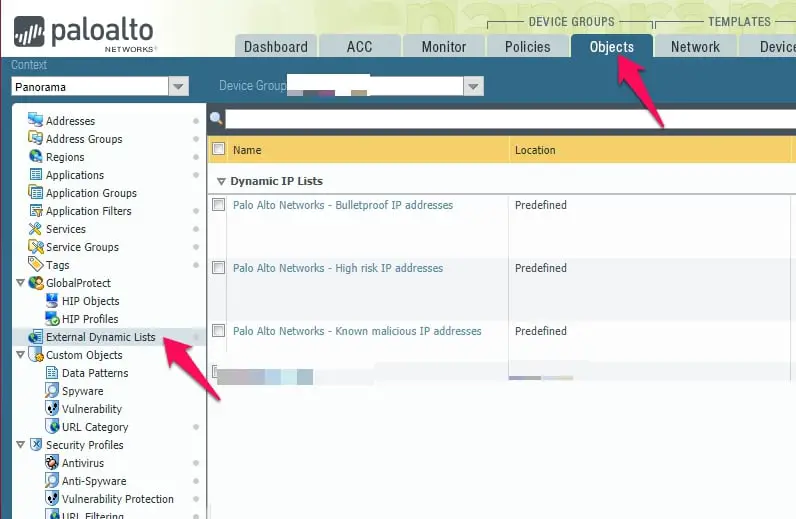Screen dimensions: 796x519
Task: Click the Address Groups icon
Action: tap(36, 139)
